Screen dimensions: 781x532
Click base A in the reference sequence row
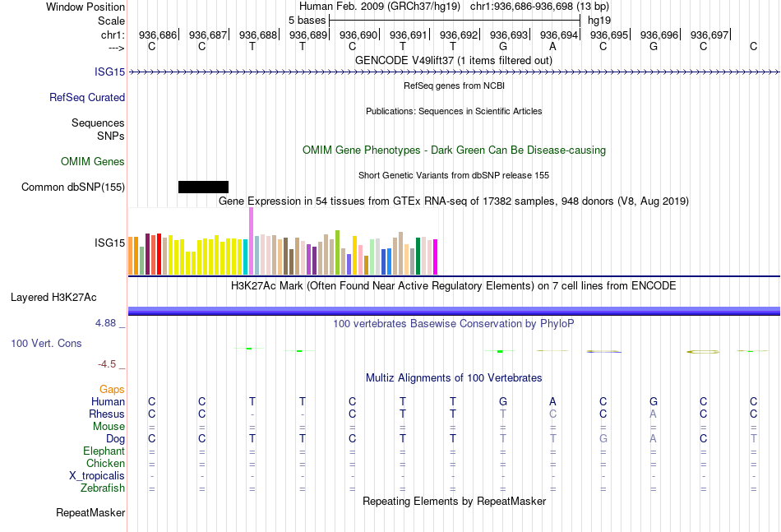pyautogui.click(x=553, y=47)
